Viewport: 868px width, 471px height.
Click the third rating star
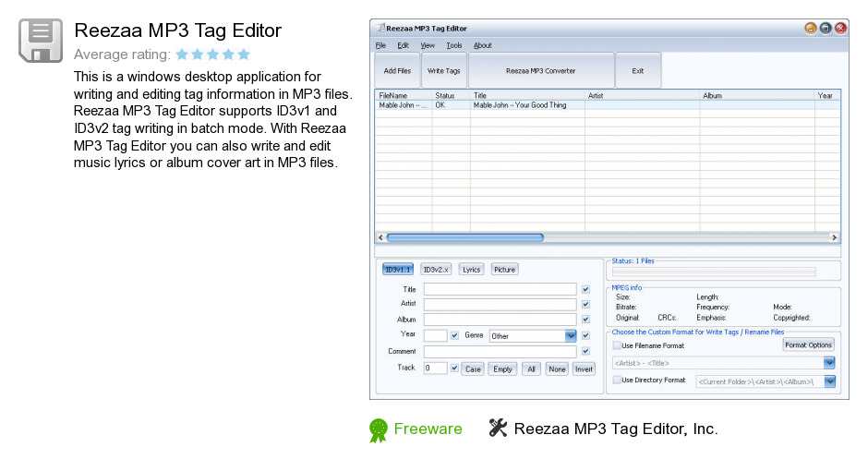[x=212, y=54]
